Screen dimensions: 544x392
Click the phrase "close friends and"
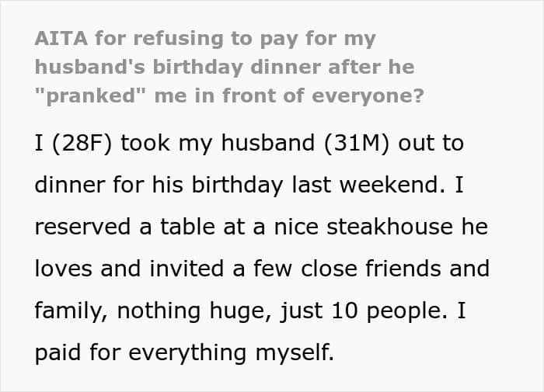[395, 269]
